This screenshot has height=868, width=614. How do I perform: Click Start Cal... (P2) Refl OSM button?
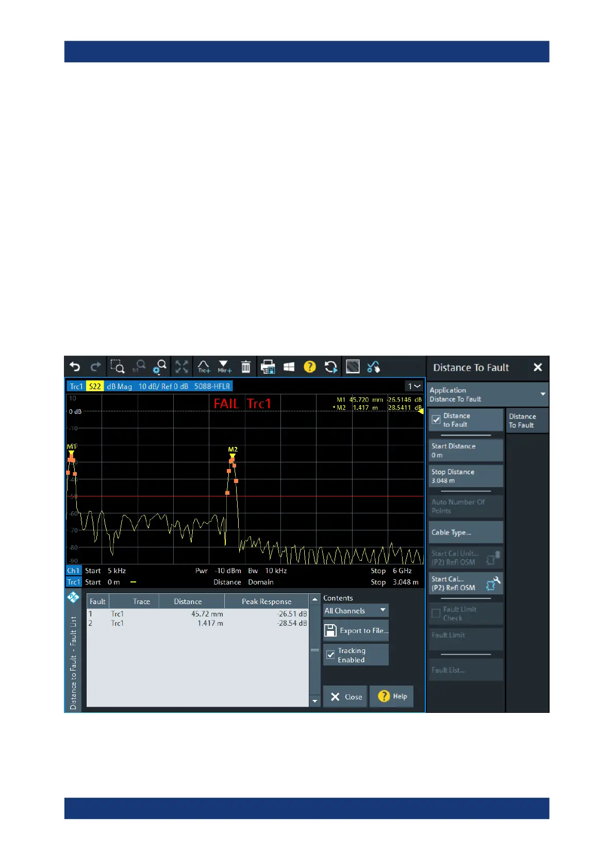[x=466, y=583]
